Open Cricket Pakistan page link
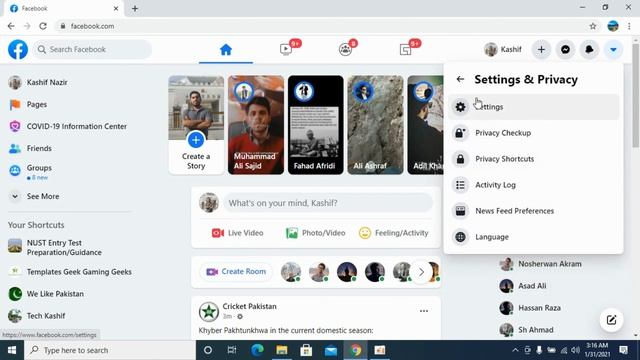This screenshot has height=360, width=640. (249, 307)
